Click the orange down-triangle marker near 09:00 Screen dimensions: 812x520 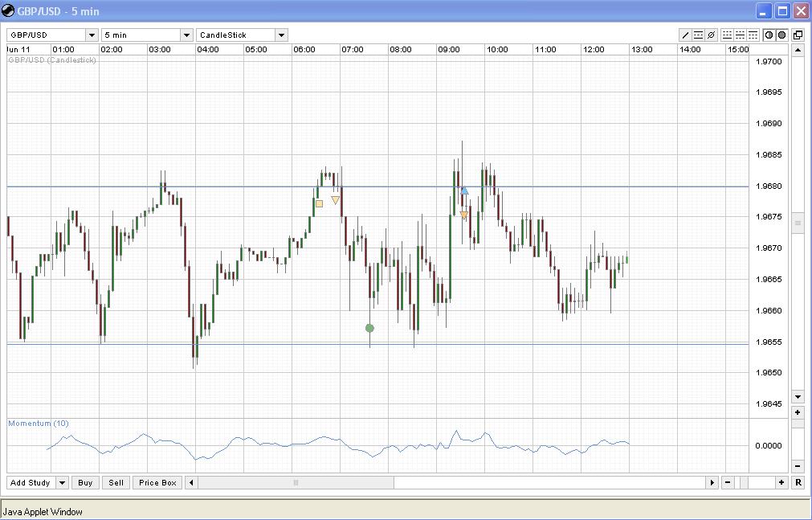tap(463, 215)
